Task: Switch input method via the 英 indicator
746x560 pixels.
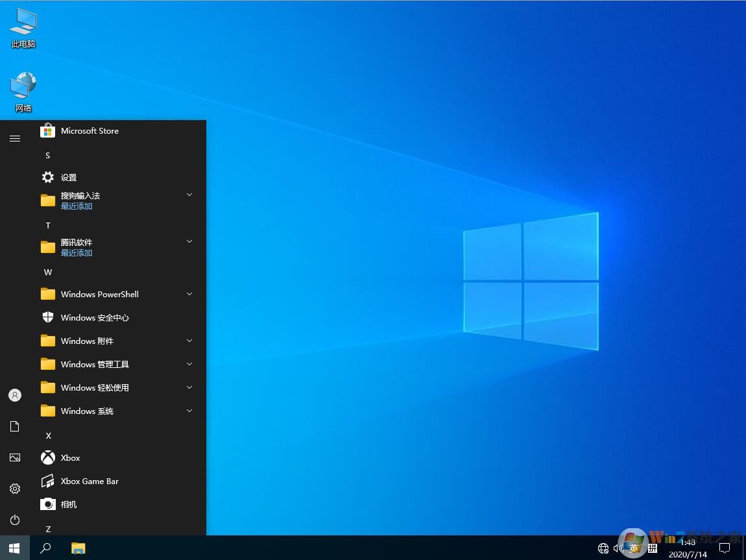Action: point(634,548)
